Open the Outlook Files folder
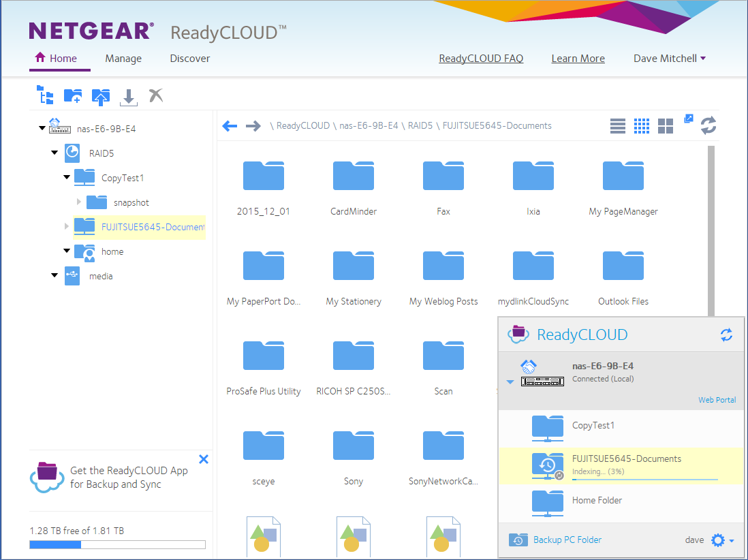 623,279
